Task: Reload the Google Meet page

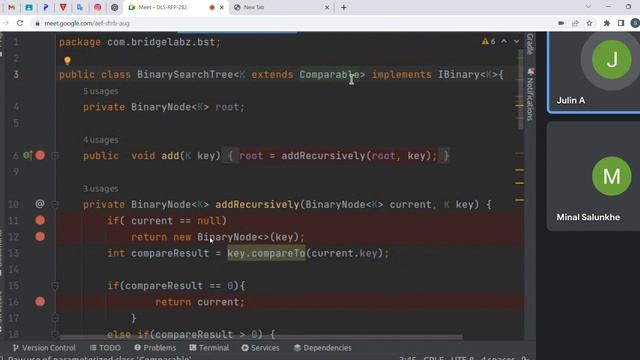Action: click(20, 23)
